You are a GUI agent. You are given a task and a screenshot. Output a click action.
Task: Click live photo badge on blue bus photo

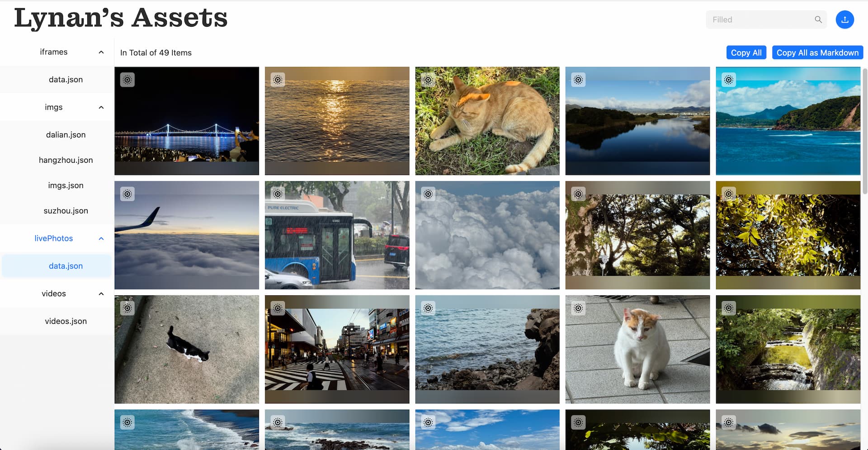click(x=278, y=194)
